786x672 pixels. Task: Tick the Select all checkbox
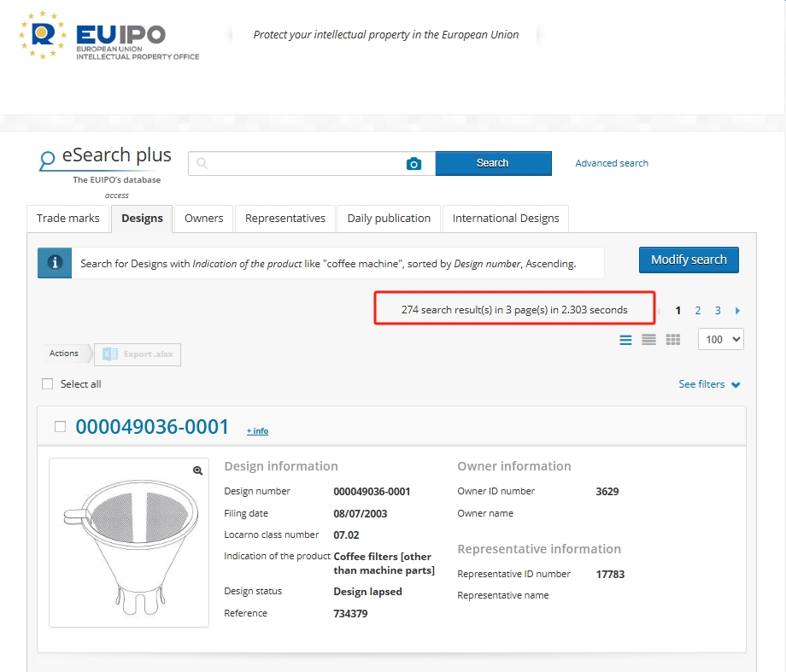coord(48,384)
